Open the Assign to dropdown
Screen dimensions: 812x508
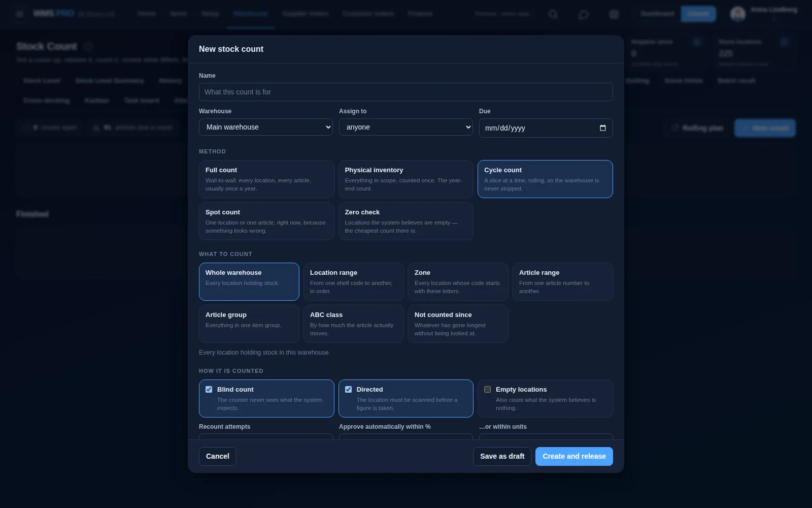(x=406, y=127)
